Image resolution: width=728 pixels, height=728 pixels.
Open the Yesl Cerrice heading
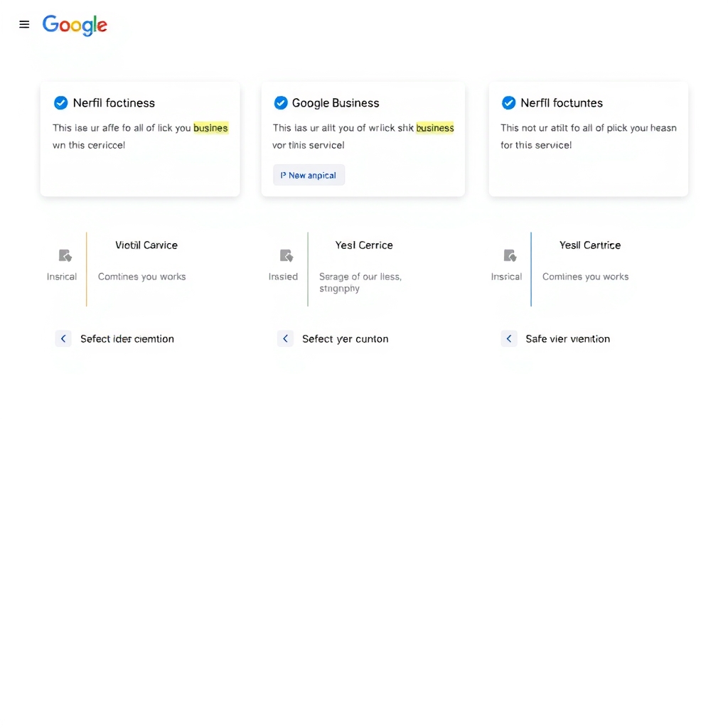point(364,245)
